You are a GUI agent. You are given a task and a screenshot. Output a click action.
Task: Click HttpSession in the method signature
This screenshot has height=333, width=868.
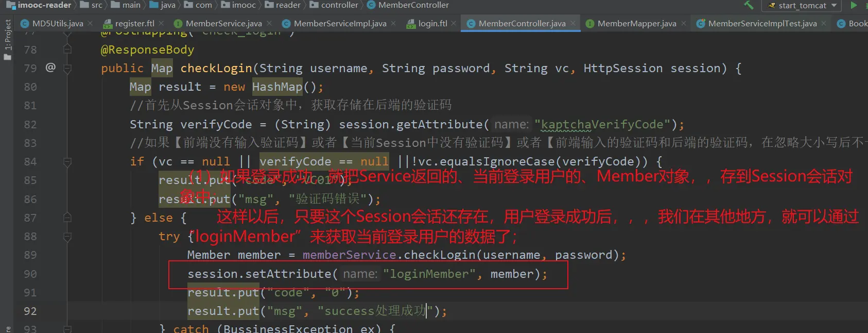[x=623, y=68]
